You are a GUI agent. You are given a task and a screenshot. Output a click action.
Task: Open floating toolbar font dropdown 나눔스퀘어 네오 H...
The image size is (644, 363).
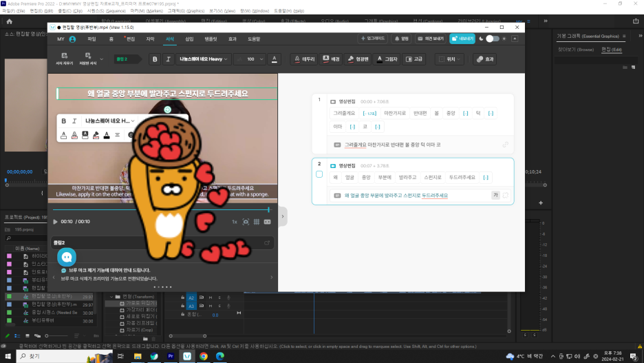[x=109, y=121]
